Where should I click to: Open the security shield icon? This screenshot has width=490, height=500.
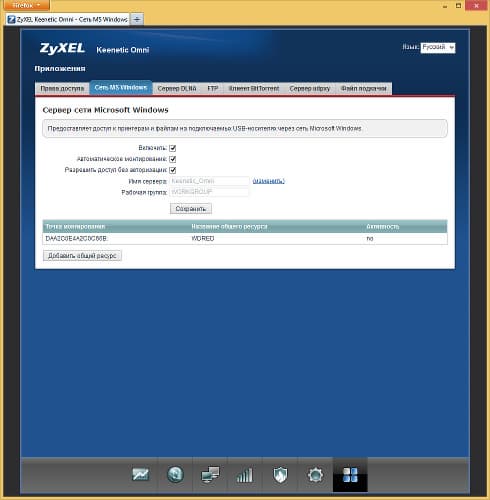tap(280, 475)
